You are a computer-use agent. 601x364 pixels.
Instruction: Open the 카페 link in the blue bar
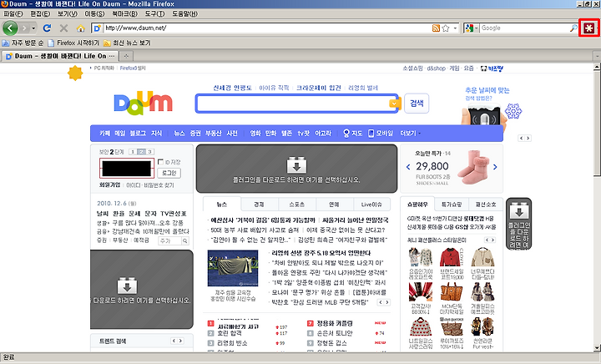click(x=104, y=134)
